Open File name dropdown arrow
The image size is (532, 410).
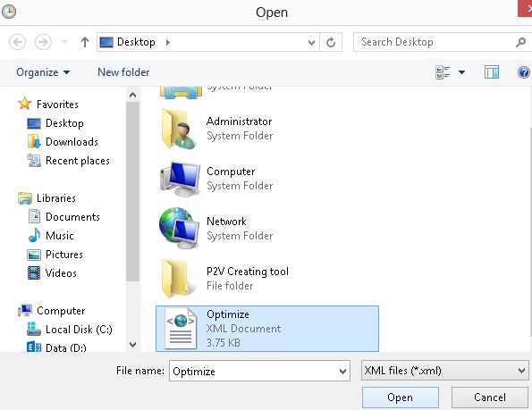[x=343, y=371]
